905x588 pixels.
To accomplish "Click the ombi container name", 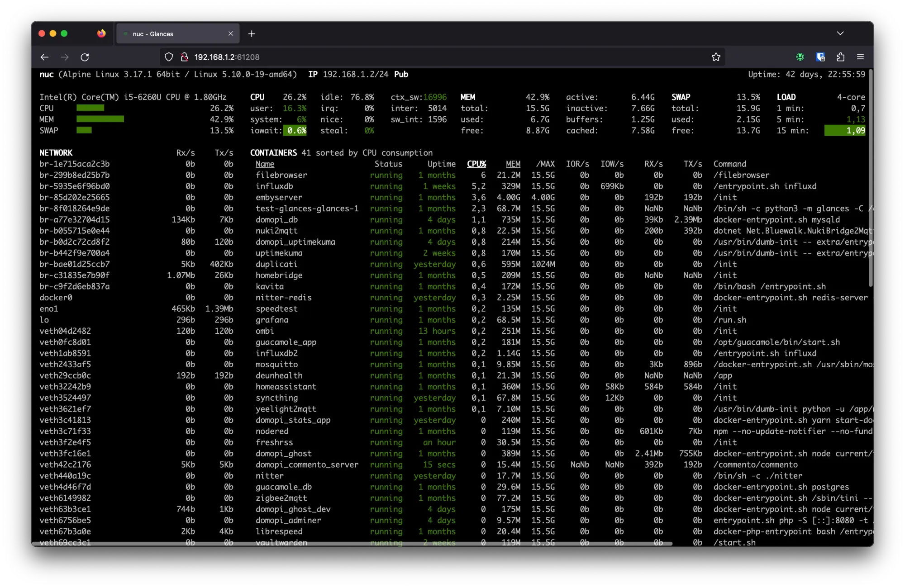I will (x=265, y=331).
